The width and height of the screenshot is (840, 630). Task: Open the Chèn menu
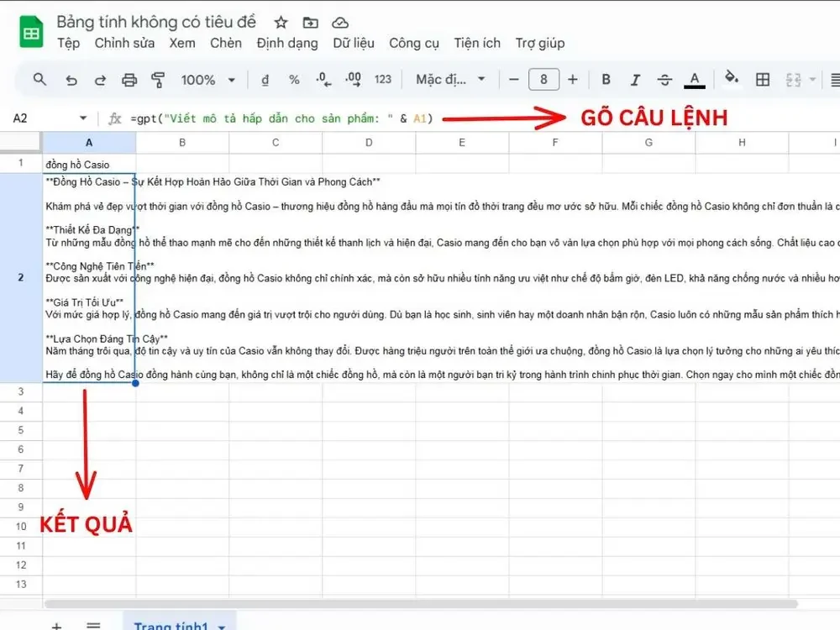point(225,43)
